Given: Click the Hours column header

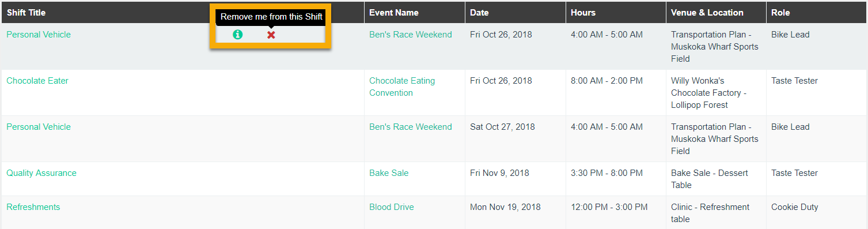Looking at the screenshot, I should pyautogui.click(x=583, y=12).
